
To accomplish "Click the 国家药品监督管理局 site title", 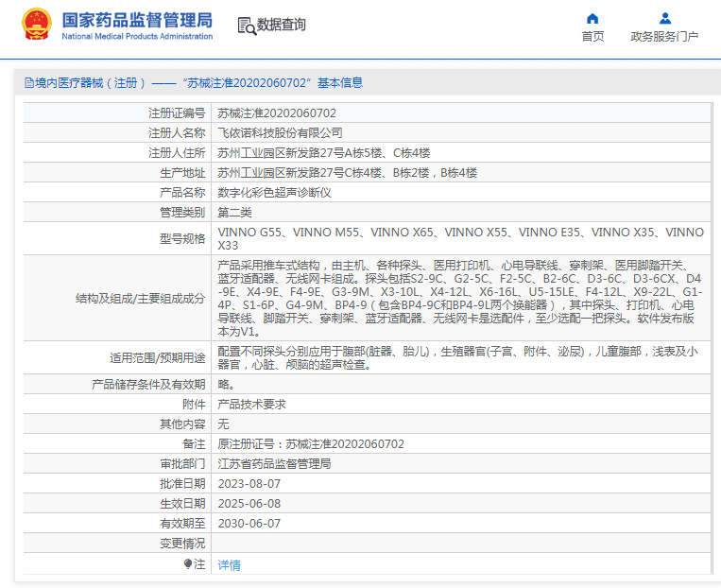I will (137, 20).
